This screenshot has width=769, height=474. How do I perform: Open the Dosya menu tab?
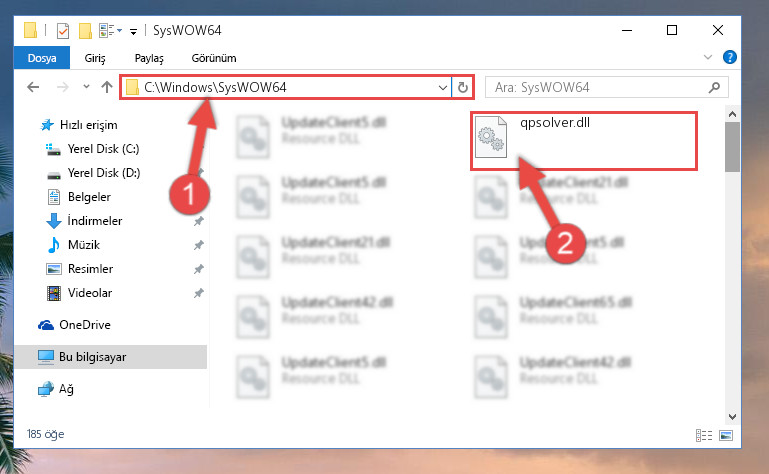(x=42, y=58)
